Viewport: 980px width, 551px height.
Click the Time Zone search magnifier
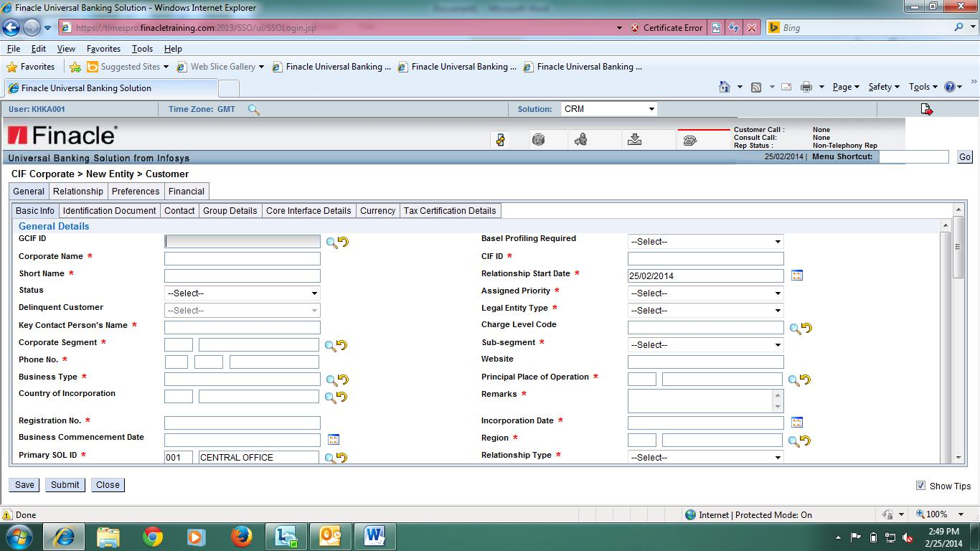coord(254,108)
